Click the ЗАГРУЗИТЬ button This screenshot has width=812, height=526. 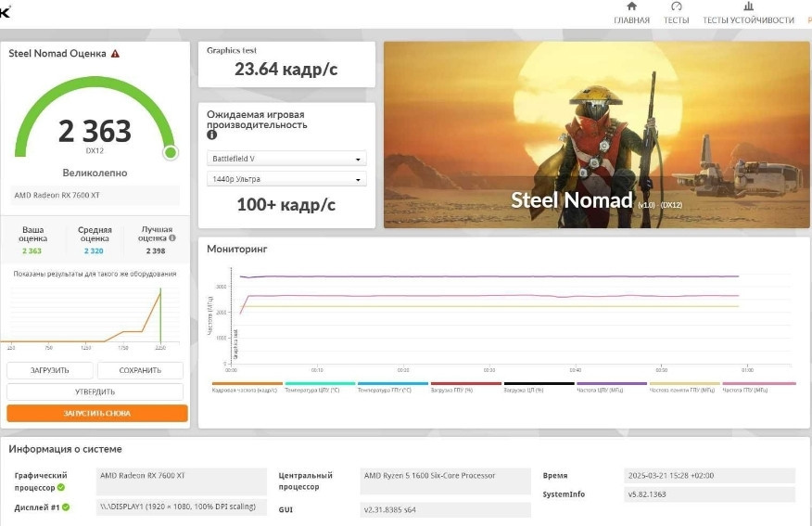click(50, 370)
